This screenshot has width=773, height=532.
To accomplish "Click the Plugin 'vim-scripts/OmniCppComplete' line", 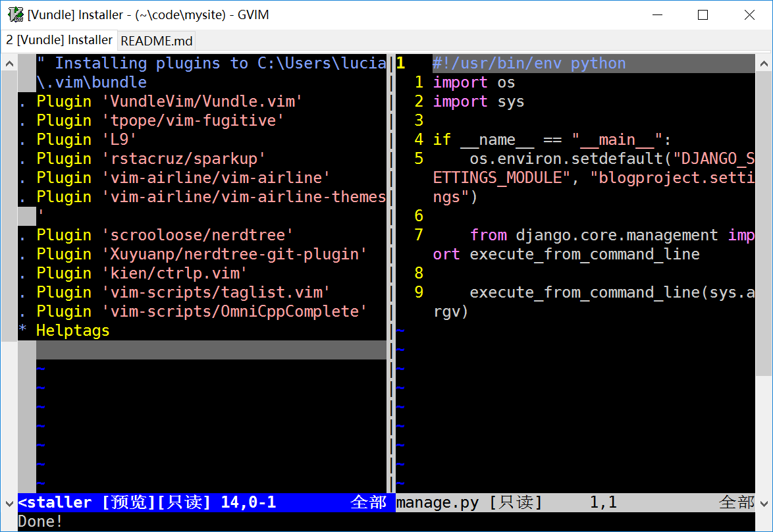I will tap(201, 311).
